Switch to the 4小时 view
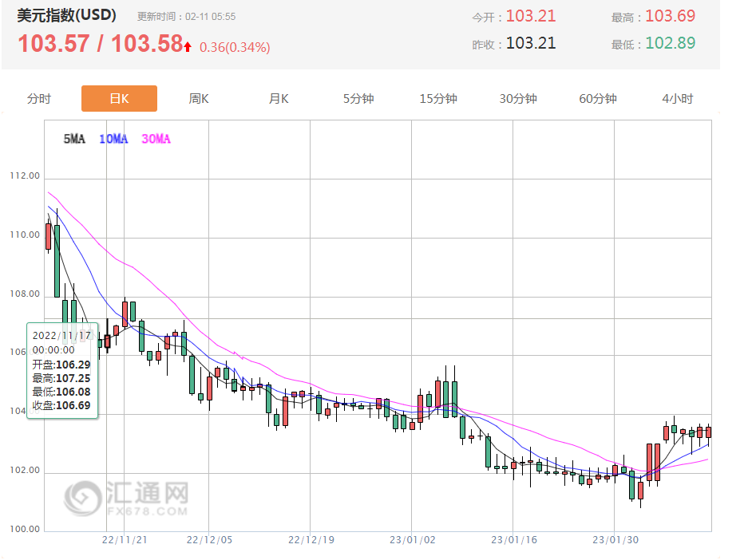Screen dimensions: 752x560 click(678, 99)
